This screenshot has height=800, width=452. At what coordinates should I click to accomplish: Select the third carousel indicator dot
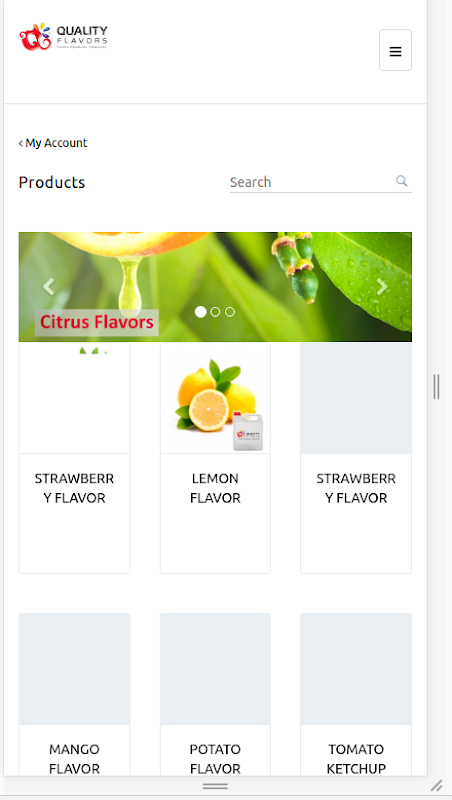230,312
